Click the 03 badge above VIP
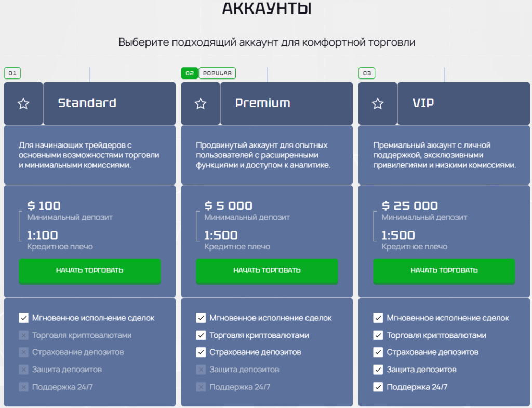 click(366, 73)
